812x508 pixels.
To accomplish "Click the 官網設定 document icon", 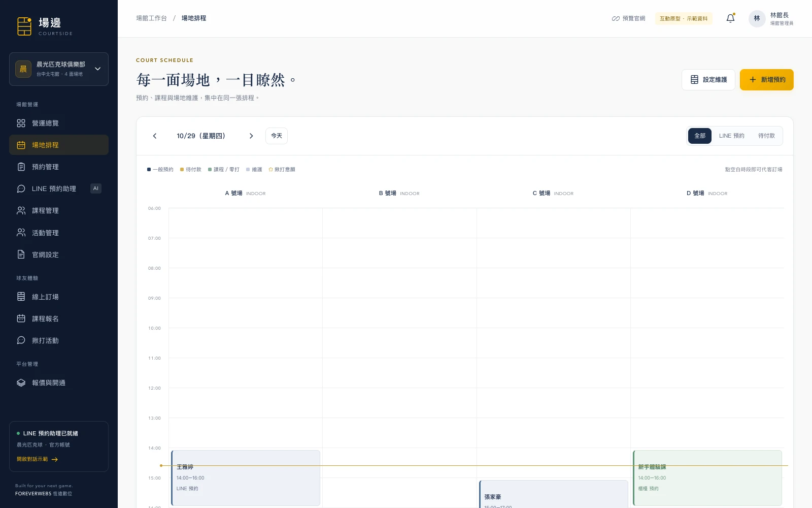I will 21,255.
